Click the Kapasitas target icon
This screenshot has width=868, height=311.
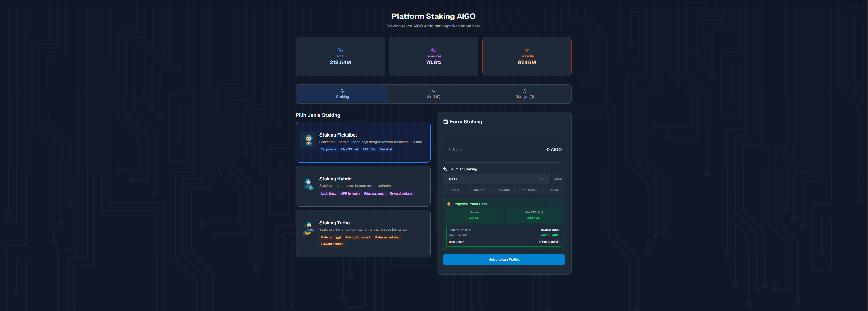pyautogui.click(x=433, y=50)
